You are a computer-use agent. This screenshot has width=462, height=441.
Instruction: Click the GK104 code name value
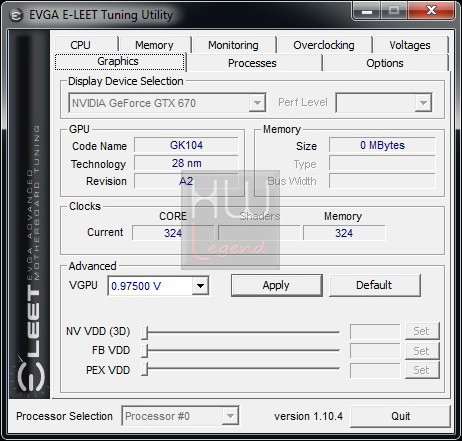point(186,145)
